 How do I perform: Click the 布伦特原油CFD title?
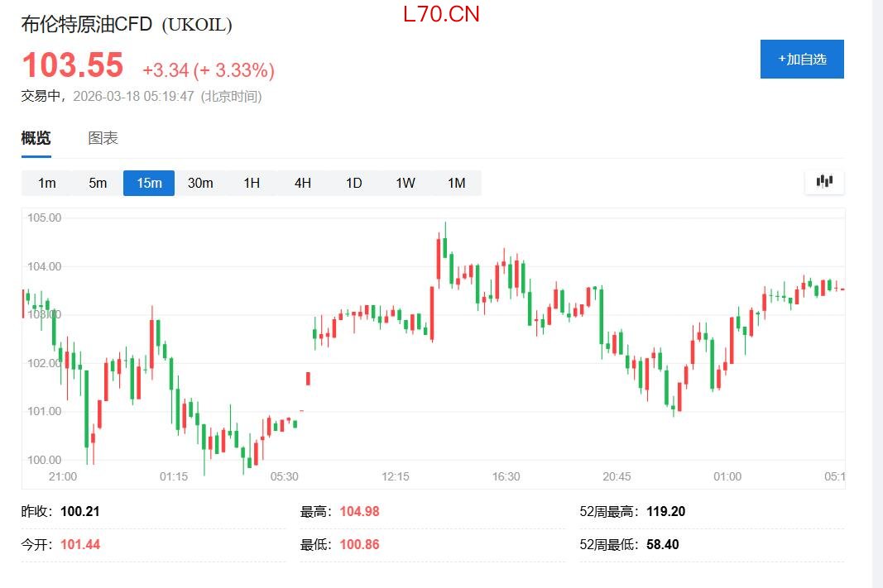87,25
